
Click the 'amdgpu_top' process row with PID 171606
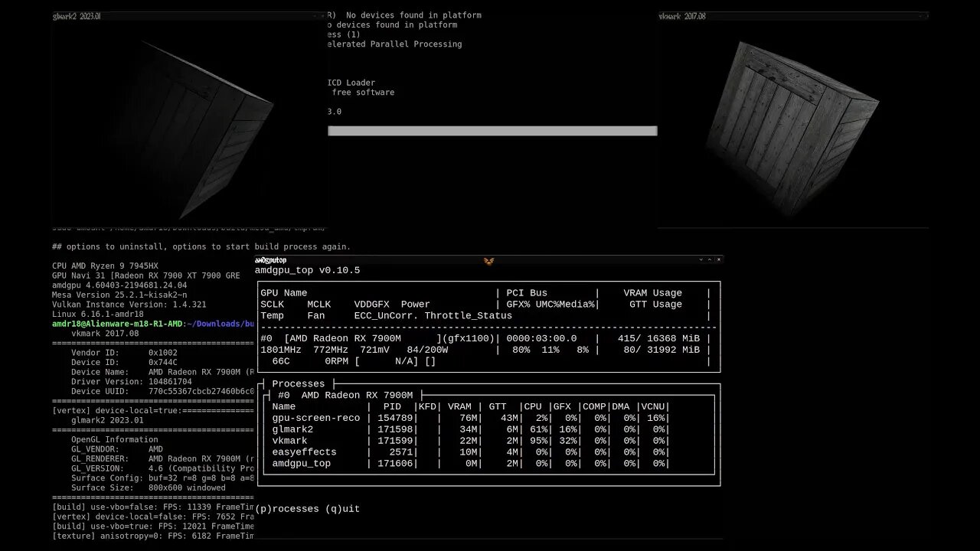tap(471, 464)
